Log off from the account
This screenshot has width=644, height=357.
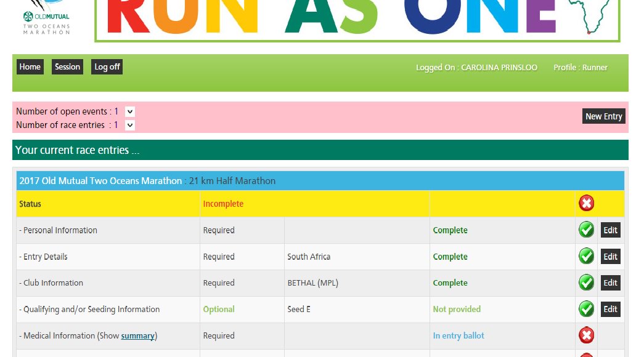(x=107, y=67)
